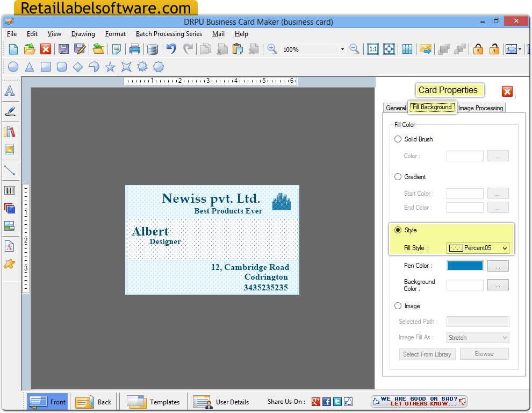This screenshot has width=532, height=413.
Task: Click the Solid Brush Color swatch
Action: (465, 156)
